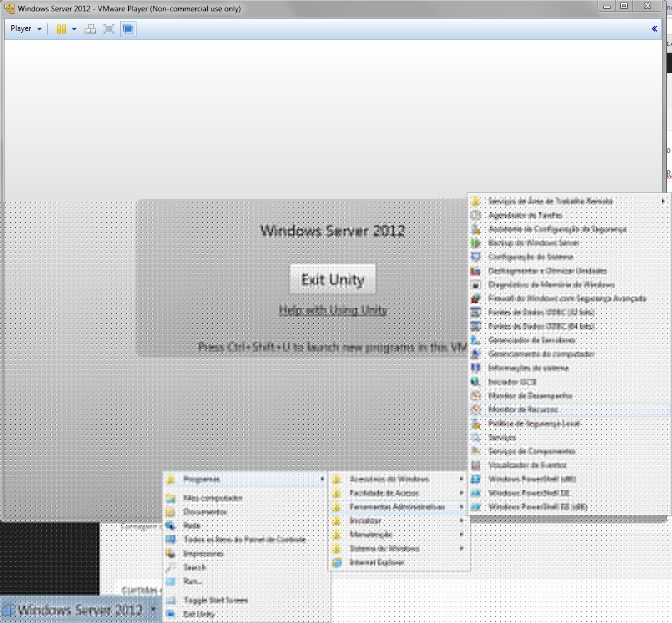The width and height of the screenshot is (672, 623).
Task: Open Gerenciador do Servidor
Action: (568, 340)
